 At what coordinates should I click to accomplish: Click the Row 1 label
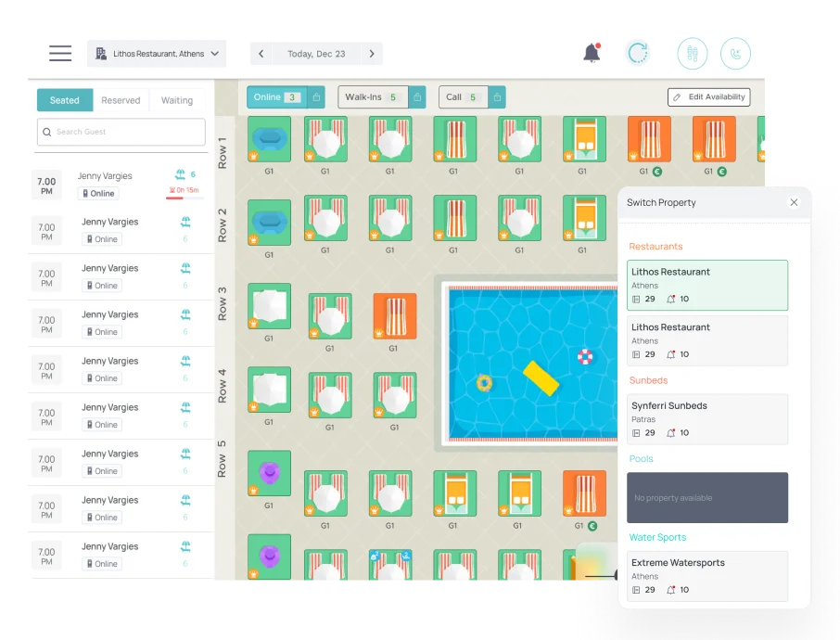point(222,153)
